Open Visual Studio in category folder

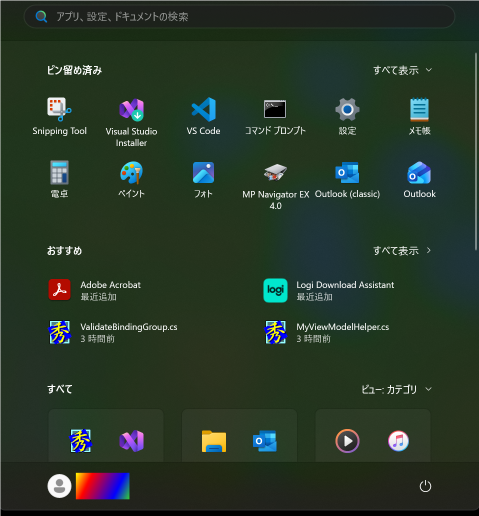(x=132, y=441)
